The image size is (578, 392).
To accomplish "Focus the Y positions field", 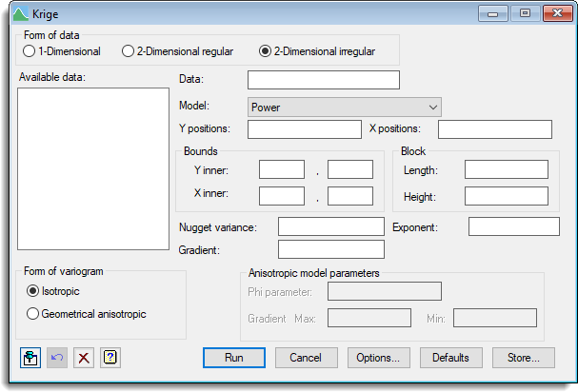I will click(304, 129).
